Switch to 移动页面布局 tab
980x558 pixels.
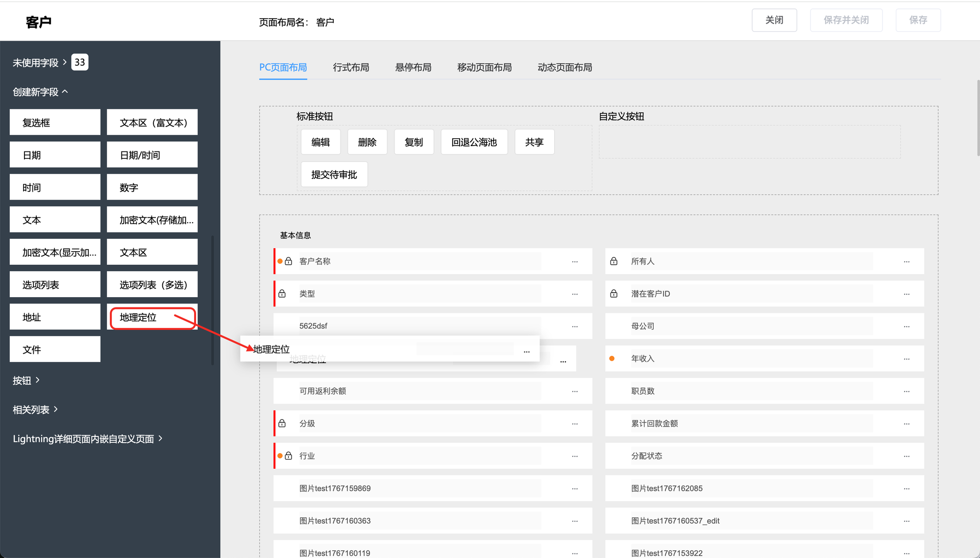coord(484,68)
